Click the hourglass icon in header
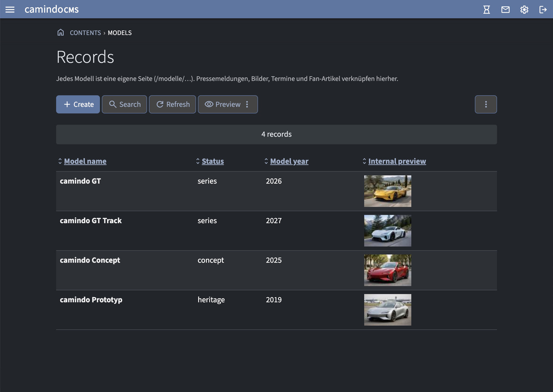 coord(487,9)
